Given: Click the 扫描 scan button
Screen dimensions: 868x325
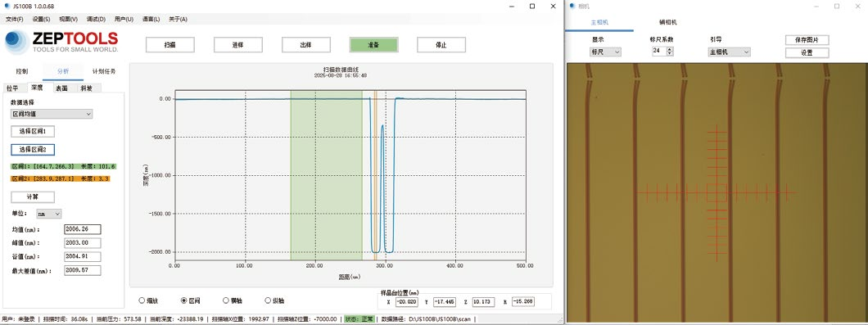Looking at the screenshot, I should click(x=170, y=45).
